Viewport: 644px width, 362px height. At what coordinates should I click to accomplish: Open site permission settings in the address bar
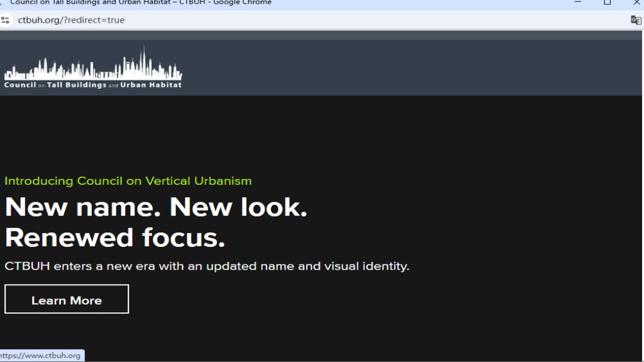pyautogui.click(x=7, y=19)
